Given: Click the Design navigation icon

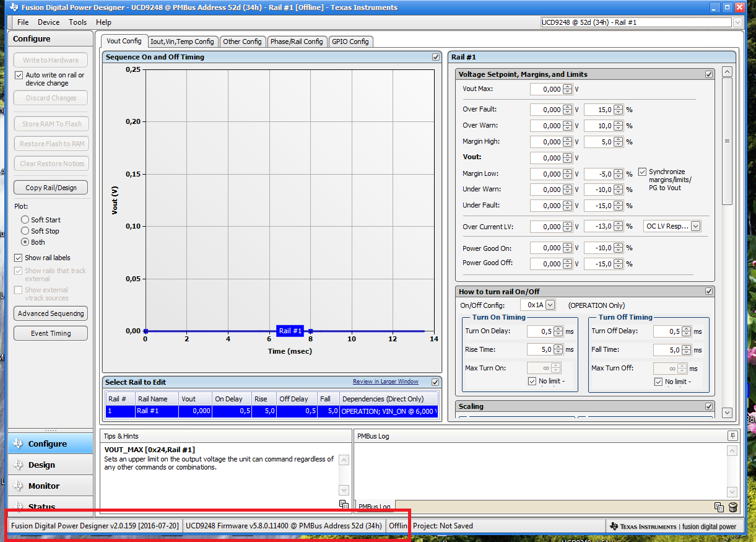Looking at the screenshot, I should [x=18, y=465].
